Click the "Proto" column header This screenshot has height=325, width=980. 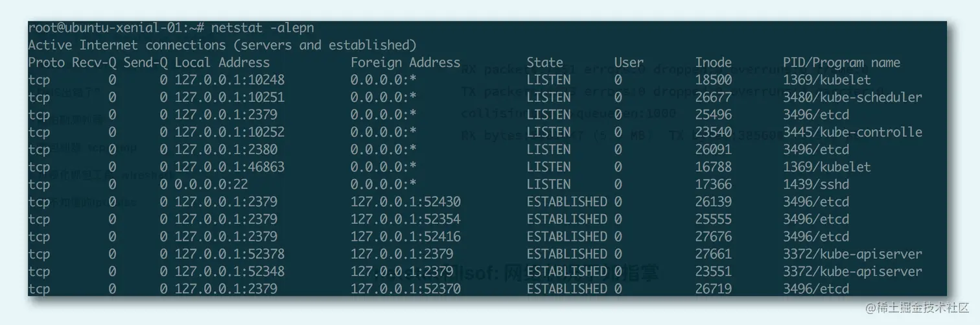coord(47,63)
